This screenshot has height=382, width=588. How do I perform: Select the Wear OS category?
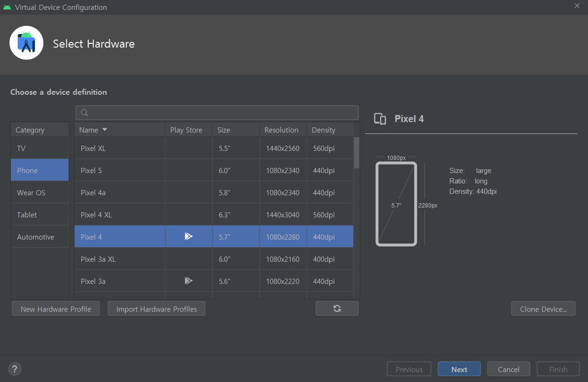point(40,192)
